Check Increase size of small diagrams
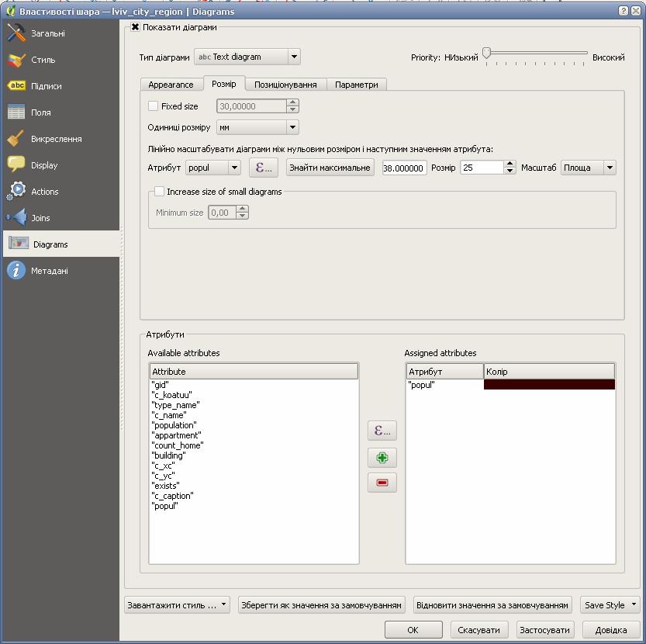Screen dimensions: 646x644 [160, 192]
